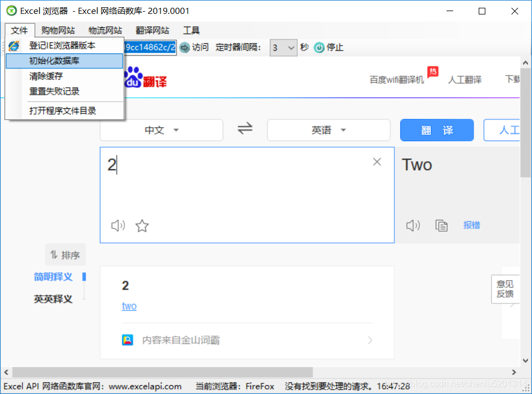532x394 pixels.
Task: Select 打开程序文件目录 menu entry
Action: 64,111
